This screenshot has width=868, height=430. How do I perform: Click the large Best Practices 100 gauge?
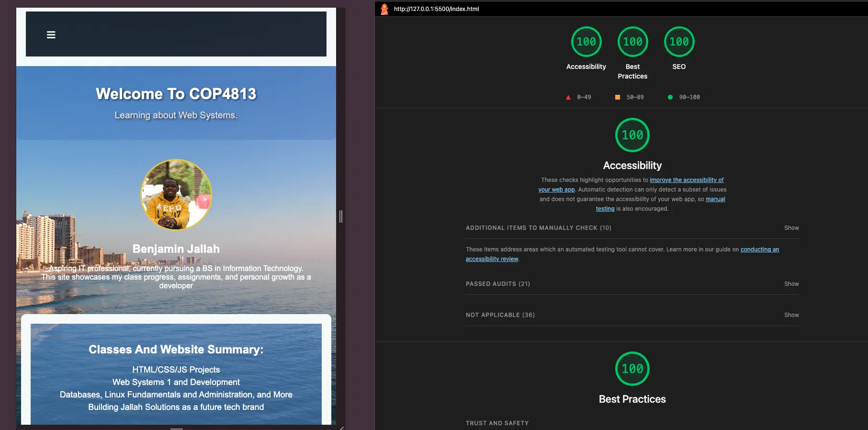pos(632,369)
